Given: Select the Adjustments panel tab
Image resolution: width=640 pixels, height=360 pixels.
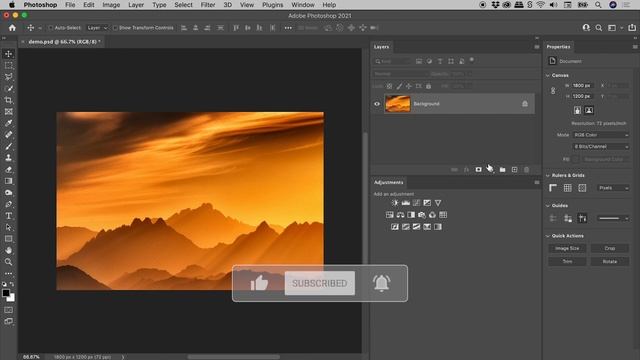Looking at the screenshot, I should (389, 182).
